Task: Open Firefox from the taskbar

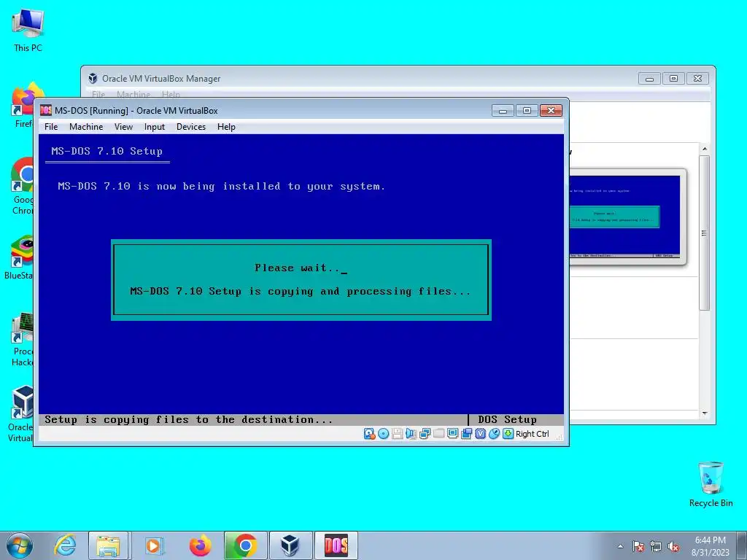Action: tap(200, 545)
